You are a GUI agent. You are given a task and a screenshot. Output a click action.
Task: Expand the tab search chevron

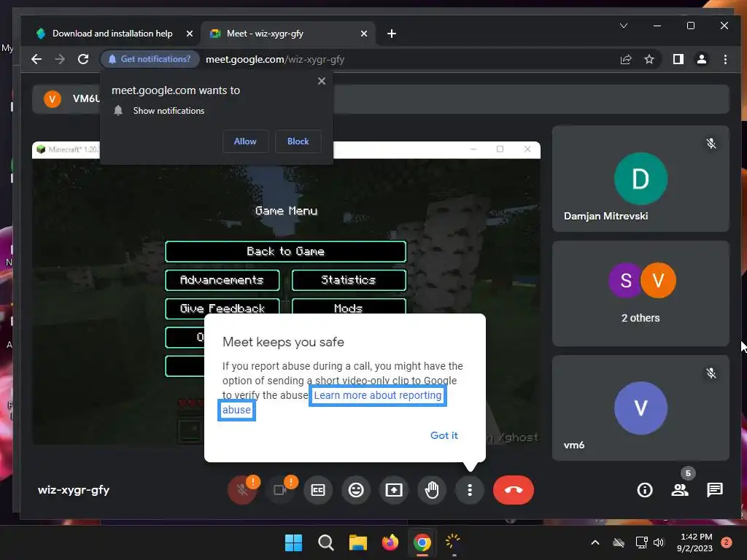pos(623,26)
